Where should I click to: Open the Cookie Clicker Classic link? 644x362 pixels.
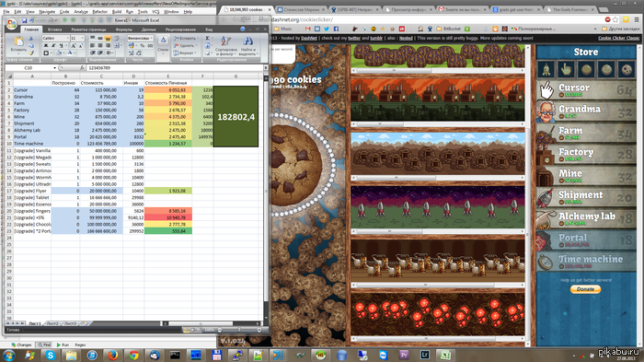pyautogui.click(x=618, y=39)
